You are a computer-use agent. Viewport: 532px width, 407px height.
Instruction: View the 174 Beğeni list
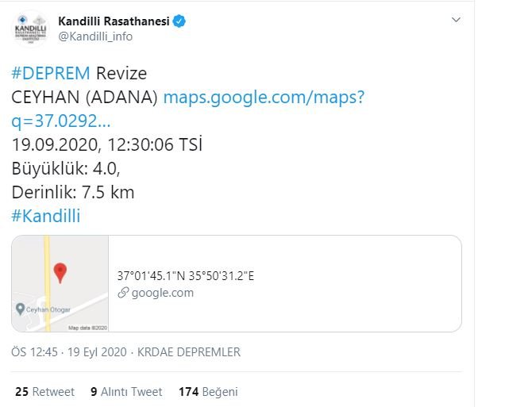(208, 392)
